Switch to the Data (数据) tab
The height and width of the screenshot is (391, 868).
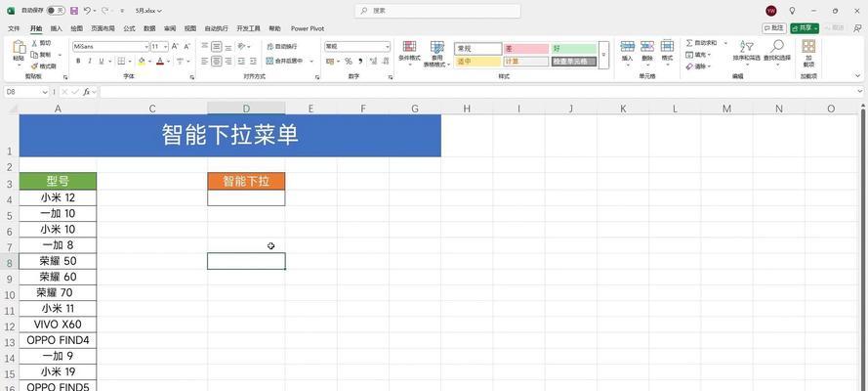coord(149,28)
